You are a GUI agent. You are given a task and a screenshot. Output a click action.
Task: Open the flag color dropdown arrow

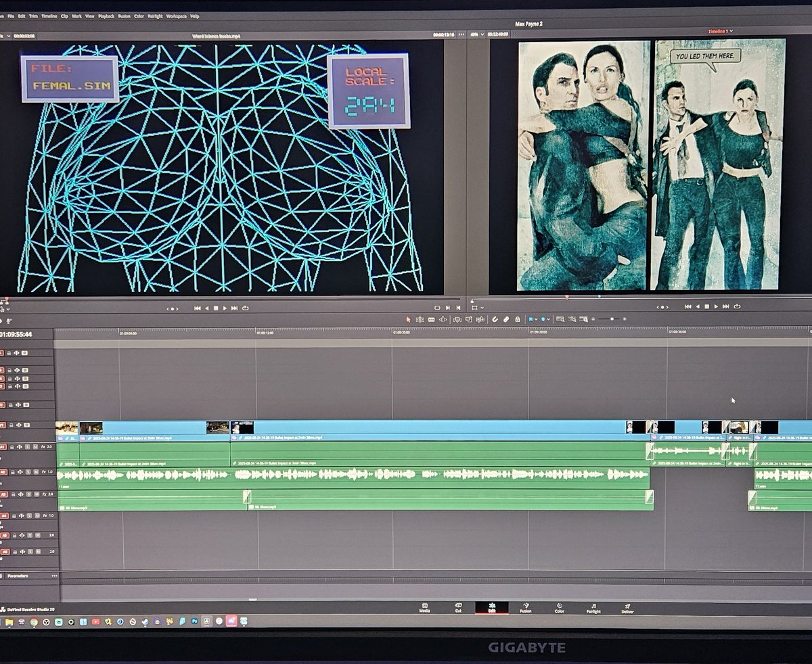point(536,318)
